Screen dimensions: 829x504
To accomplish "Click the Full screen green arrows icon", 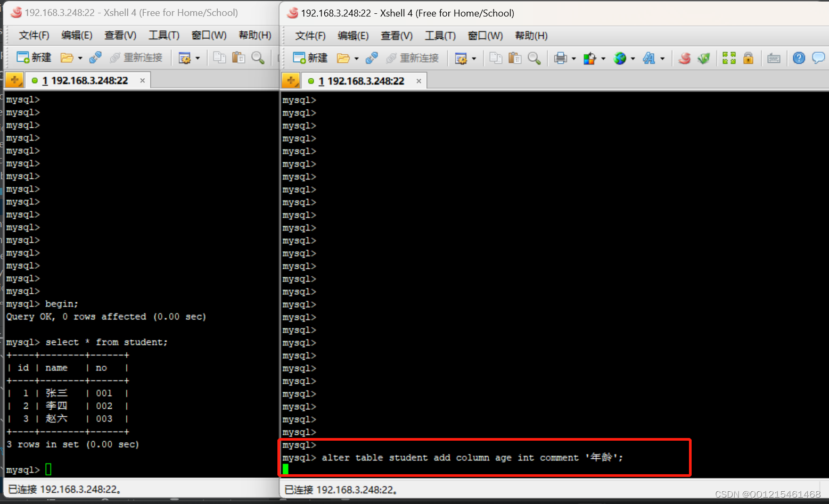I will [x=729, y=58].
